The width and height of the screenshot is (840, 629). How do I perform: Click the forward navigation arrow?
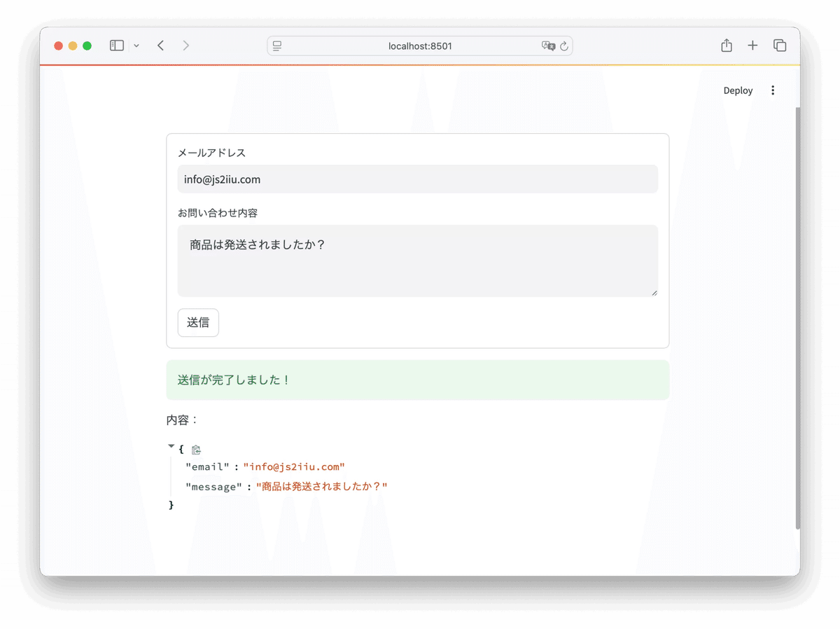coord(185,45)
